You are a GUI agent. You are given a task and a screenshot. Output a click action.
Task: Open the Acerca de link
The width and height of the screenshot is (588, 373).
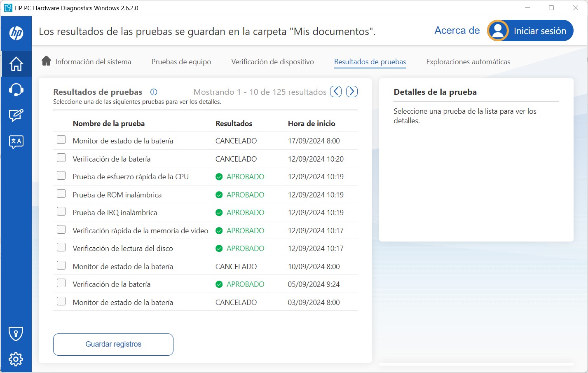point(457,30)
